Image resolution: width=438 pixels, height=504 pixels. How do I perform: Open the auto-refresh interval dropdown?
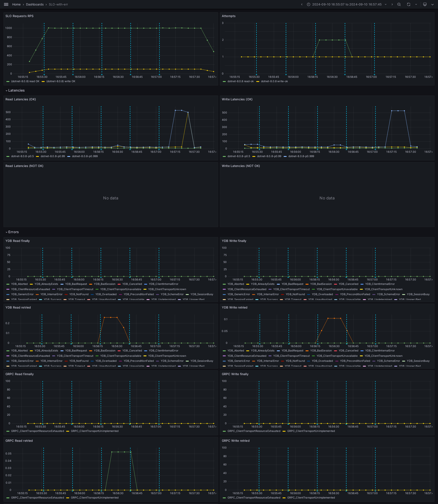click(416, 4)
